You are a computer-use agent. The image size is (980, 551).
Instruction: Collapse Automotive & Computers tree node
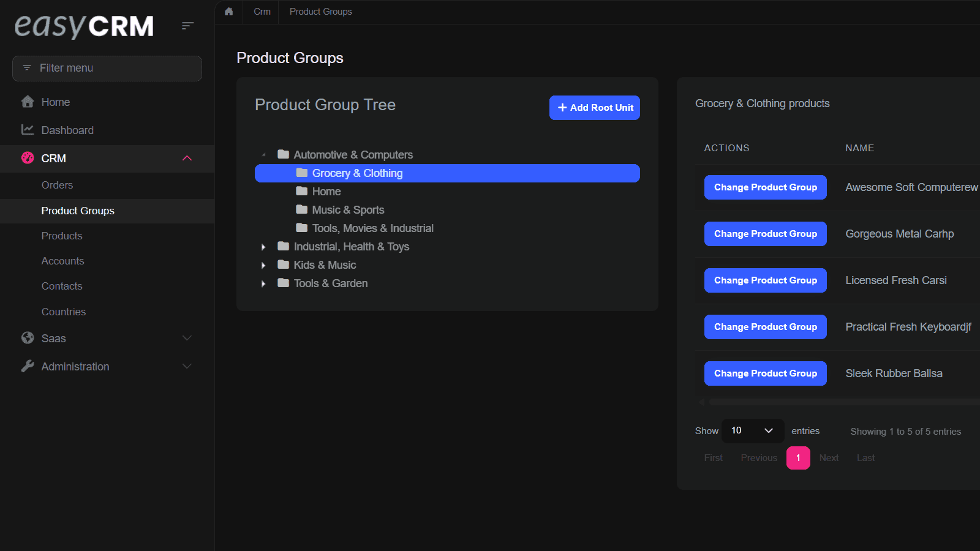(264, 155)
